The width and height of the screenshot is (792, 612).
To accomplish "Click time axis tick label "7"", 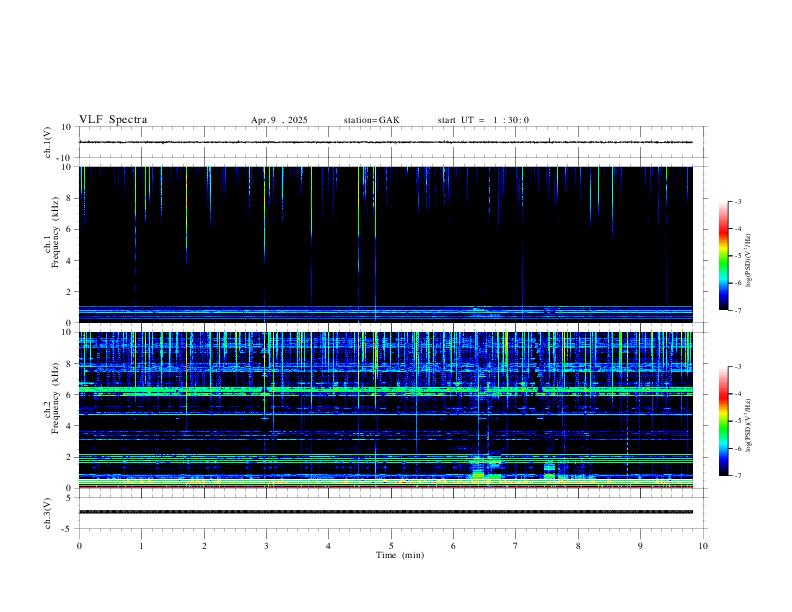I will [516, 546].
